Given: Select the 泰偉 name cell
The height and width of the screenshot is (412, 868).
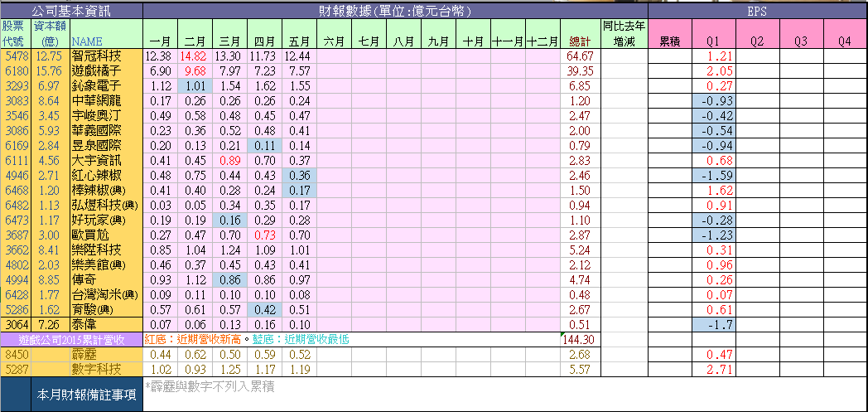Looking at the screenshot, I should coord(107,324).
